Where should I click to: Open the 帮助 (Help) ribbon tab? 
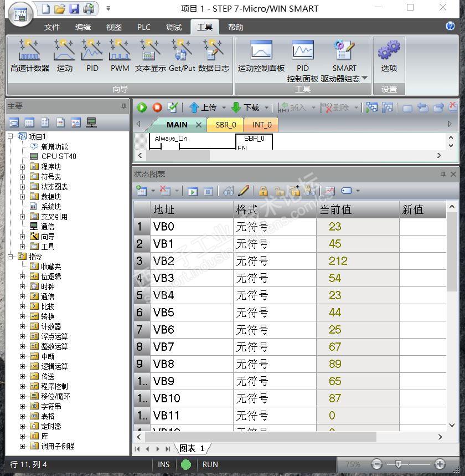(x=236, y=27)
